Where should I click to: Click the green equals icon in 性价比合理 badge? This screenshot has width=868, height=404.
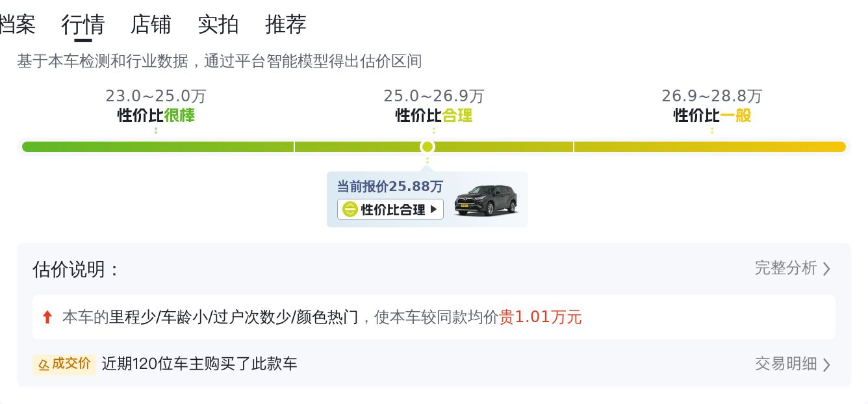[x=350, y=209]
